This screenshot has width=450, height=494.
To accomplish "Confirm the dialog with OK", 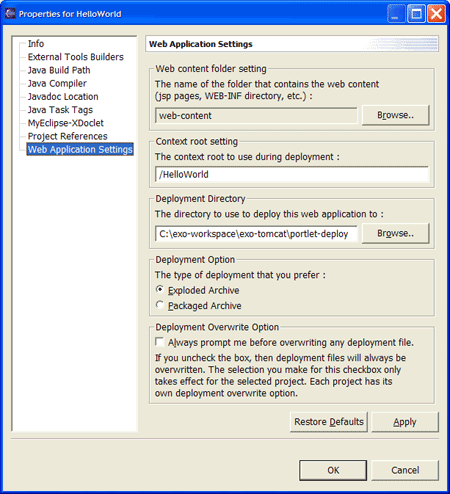I will pos(333,470).
